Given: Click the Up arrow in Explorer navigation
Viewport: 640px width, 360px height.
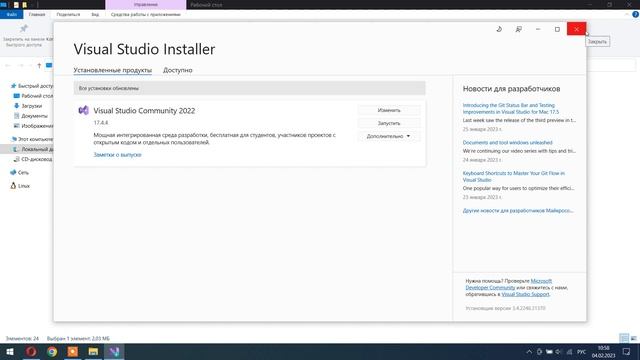Looking at the screenshot, I should pyautogui.click(x=39, y=65).
